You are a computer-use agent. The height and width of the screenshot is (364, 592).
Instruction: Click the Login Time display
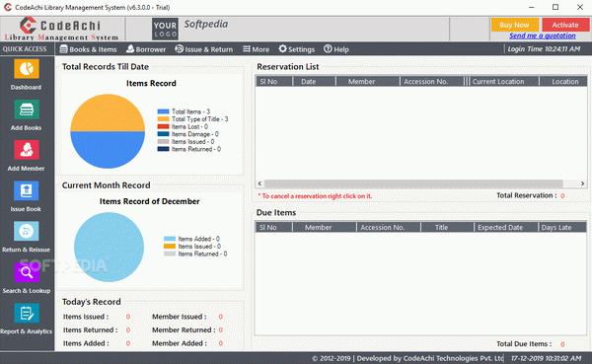544,49
